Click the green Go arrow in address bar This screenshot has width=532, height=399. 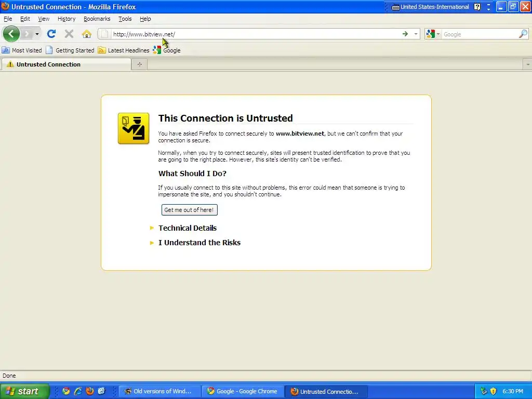(x=405, y=34)
